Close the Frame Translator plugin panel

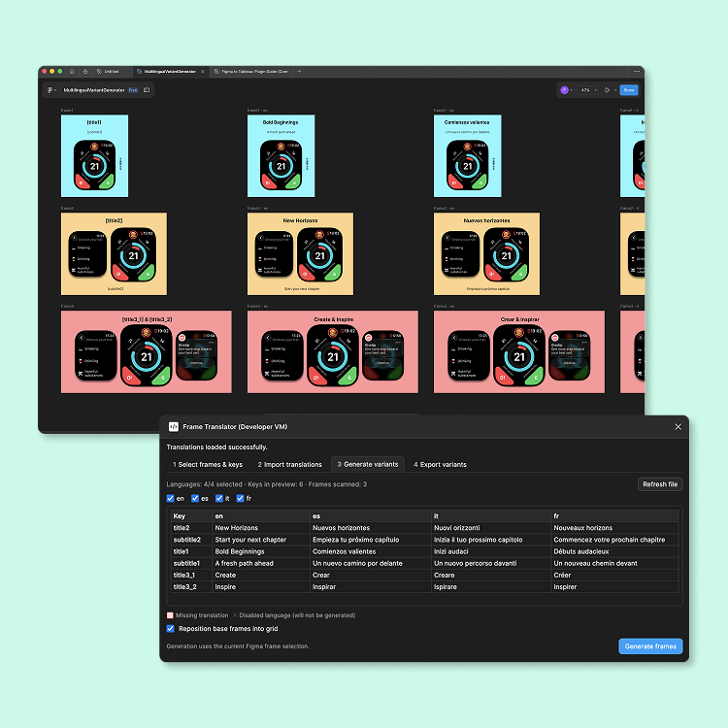point(678,426)
